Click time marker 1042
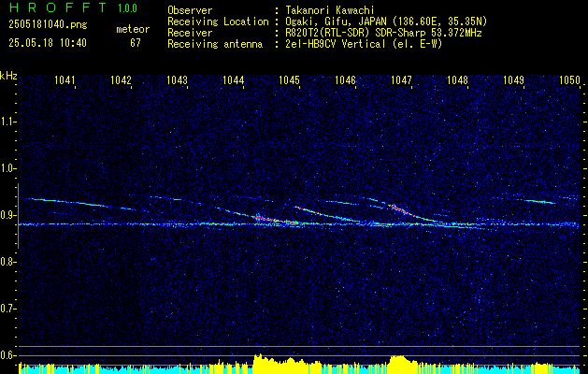 pos(122,79)
